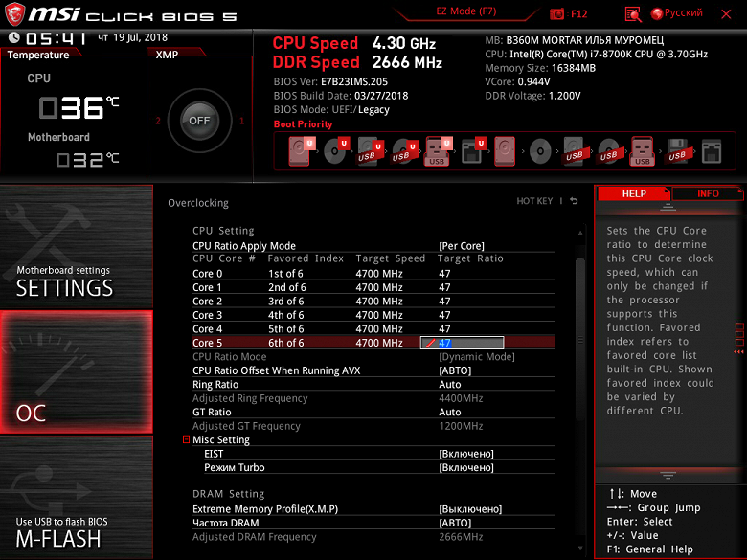The height and width of the screenshot is (560, 747).
Task: Select UEFI CD/DVD boot device icon
Action: (336, 150)
